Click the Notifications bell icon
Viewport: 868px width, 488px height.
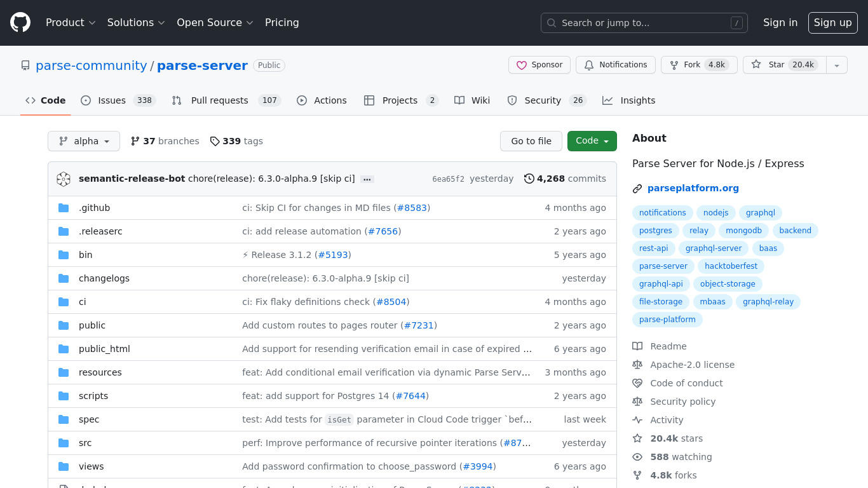[589, 65]
